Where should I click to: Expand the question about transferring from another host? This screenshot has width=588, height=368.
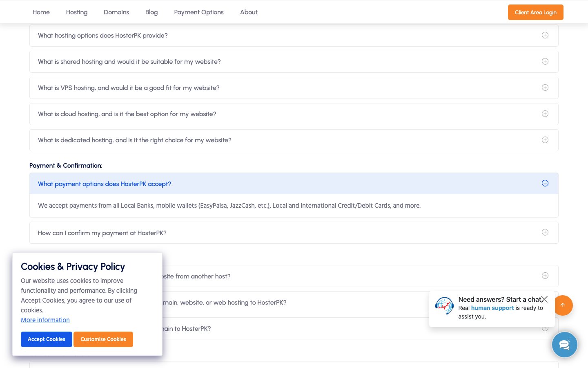pyautogui.click(x=360, y=276)
